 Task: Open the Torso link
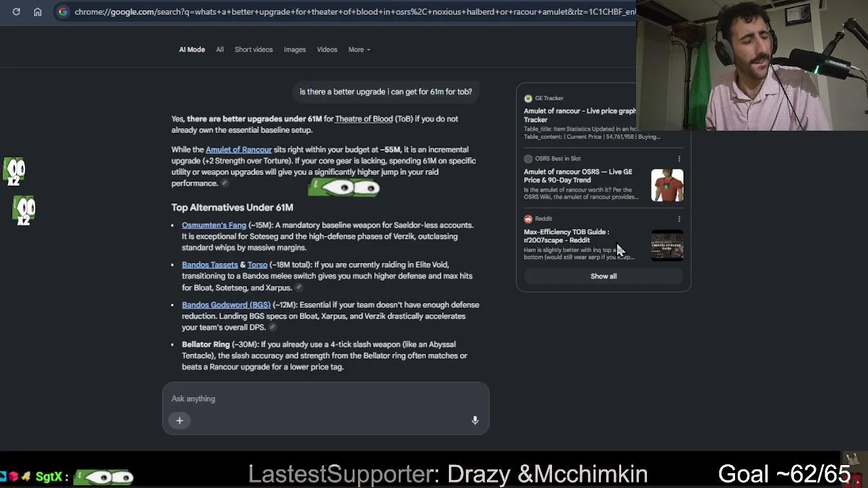pos(257,265)
